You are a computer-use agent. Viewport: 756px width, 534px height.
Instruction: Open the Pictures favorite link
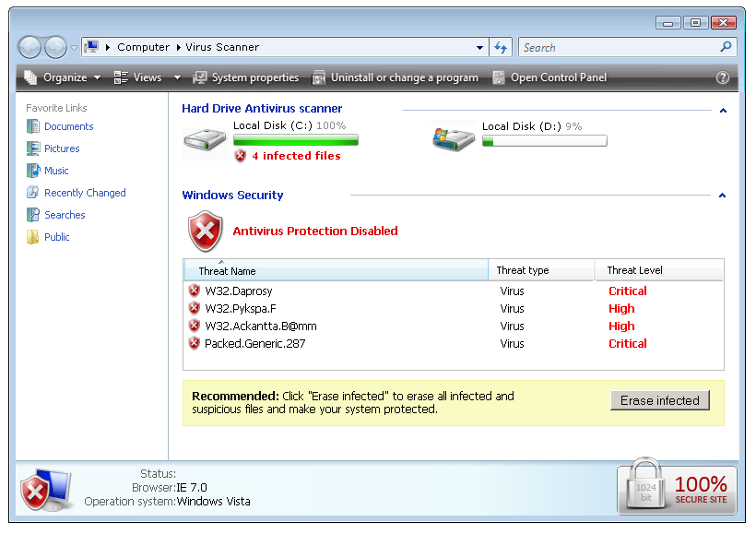click(x=62, y=148)
